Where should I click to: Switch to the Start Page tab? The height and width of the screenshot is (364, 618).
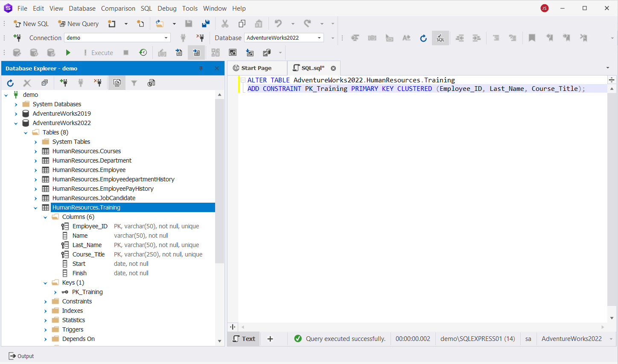click(257, 67)
